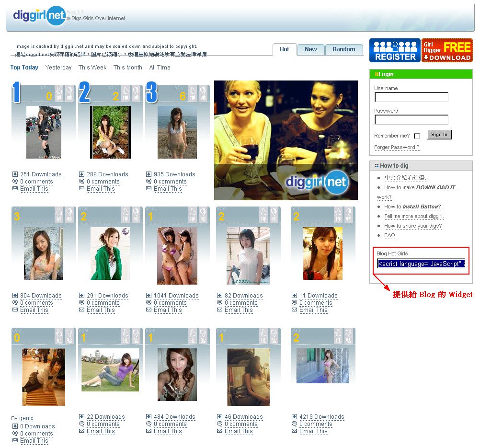Thumbs-down the rank 3 photo card
The image size is (480, 448).
203,94
